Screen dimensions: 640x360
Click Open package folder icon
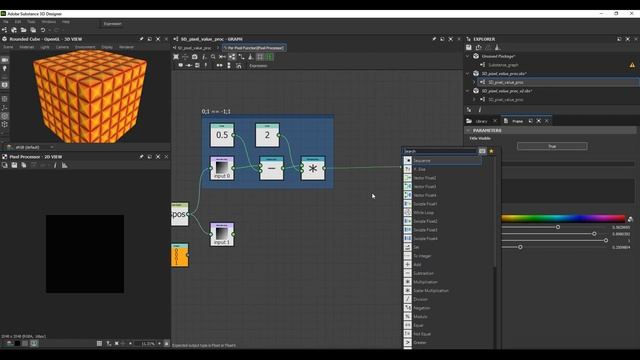pyautogui.click(x=23, y=30)
